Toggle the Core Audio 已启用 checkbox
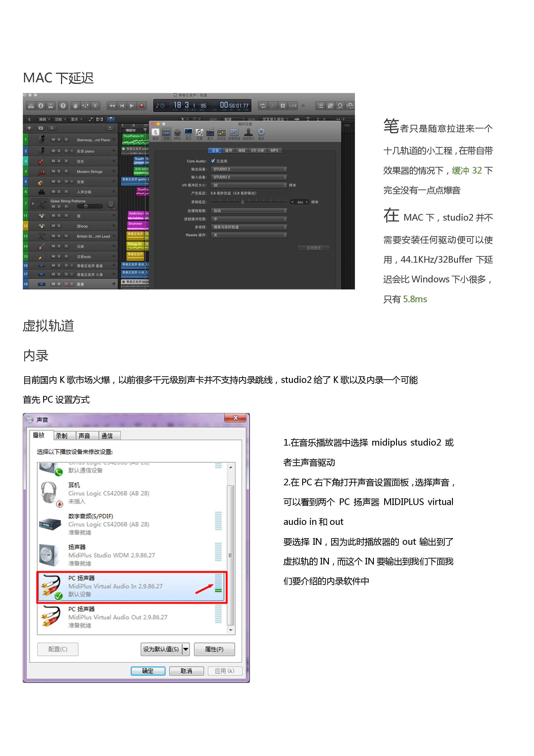 213,161
